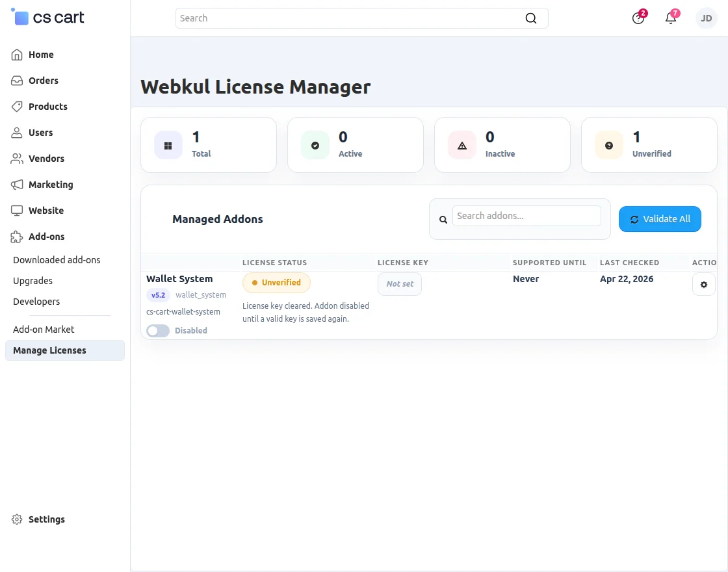Open the Upgrades link
This screenshot has height=572, width=728.
click(x=32, y=281)
